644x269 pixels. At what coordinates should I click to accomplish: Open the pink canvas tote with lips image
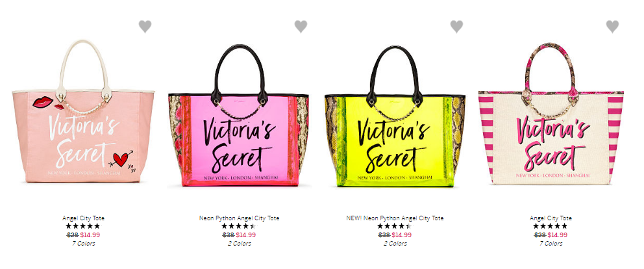(x=83, y=111)
